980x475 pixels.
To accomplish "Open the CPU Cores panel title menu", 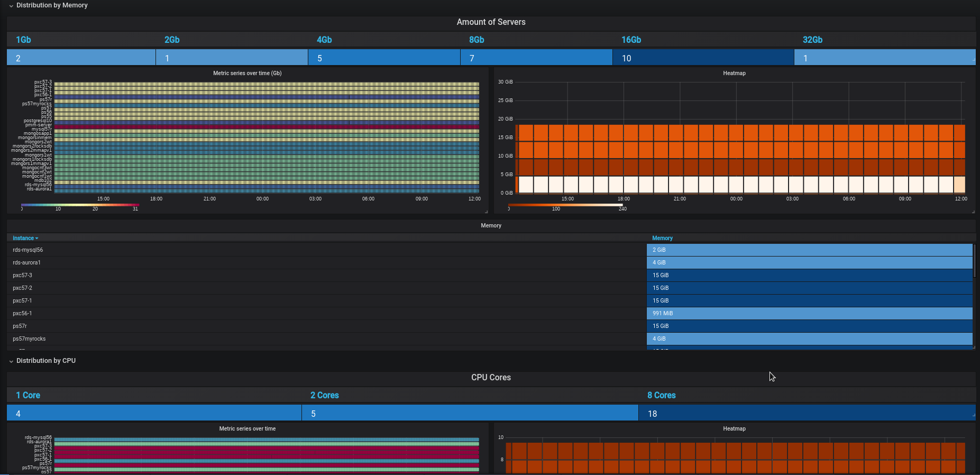I will (x=491, y=378).
